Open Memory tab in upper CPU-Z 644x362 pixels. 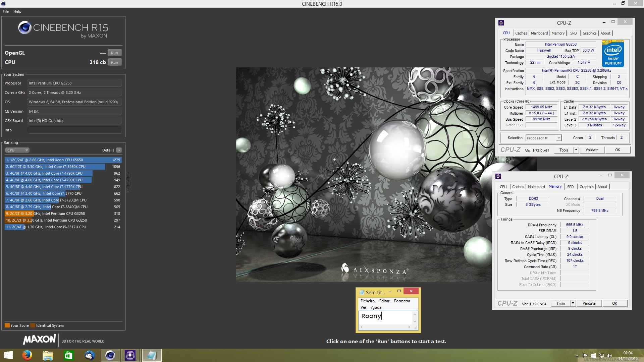pos(558,33)
